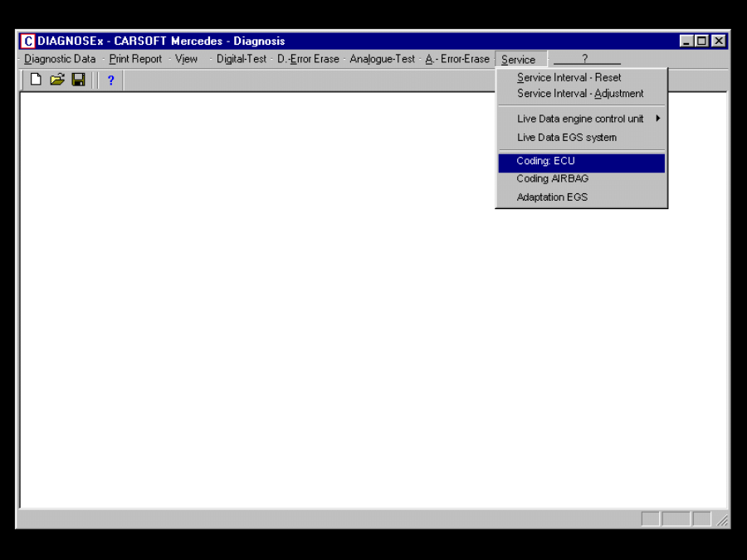This screenshot has width=747, height=560.
Task: Select Service Interval - Adjustment
Action: (x=580, y=94)
